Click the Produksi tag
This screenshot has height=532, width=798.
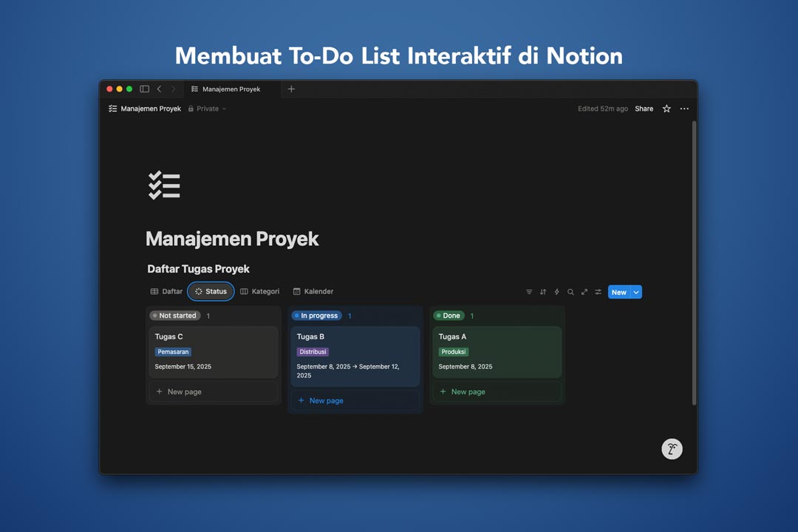pos(454,352)
